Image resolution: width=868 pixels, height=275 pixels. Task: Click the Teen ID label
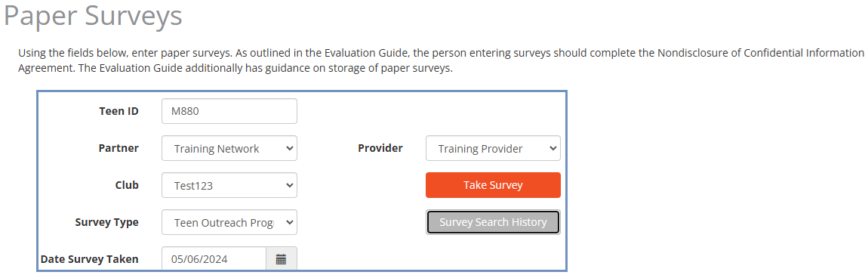(x=119, y=111)
